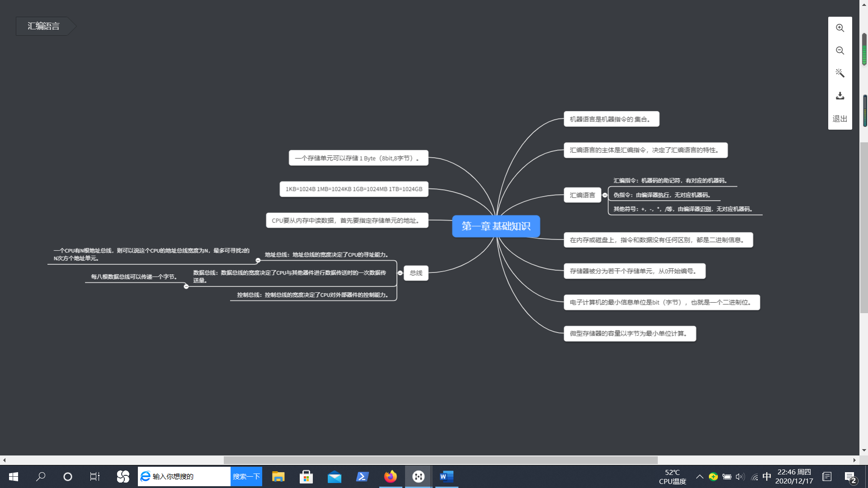Click the zoom in icon
The height and width of the screenshot is (488, 868).
pyautogui.click(x=840, y=28)
